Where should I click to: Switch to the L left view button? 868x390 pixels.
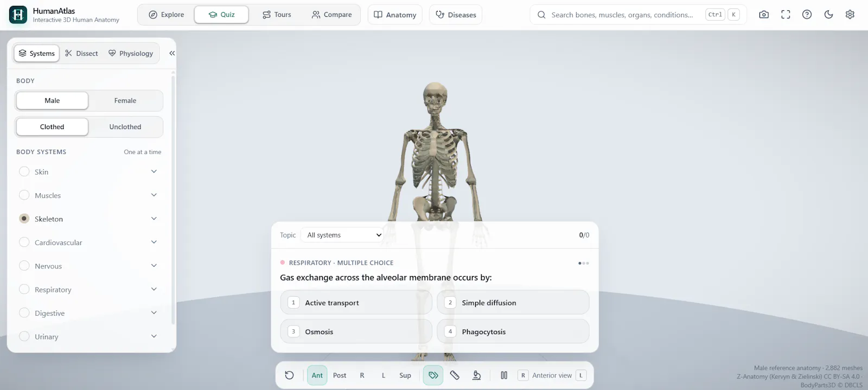click(x=384, y=375)
